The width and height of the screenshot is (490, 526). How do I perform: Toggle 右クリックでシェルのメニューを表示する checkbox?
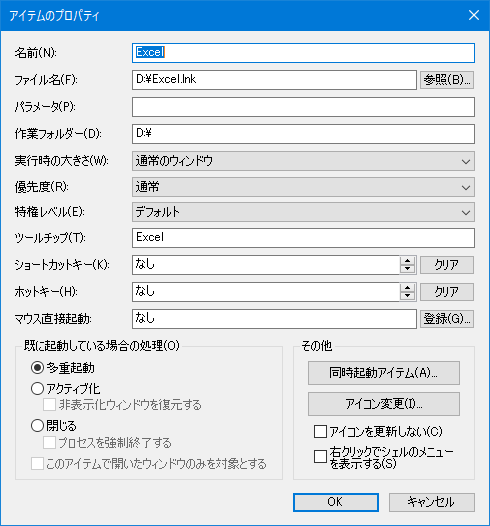click(x=320, y=457)
